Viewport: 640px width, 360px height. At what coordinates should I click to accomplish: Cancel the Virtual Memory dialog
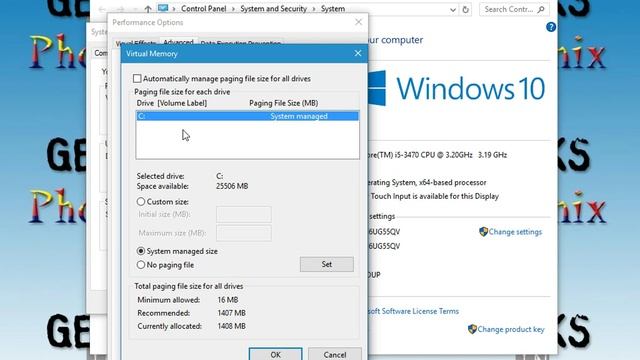point(335,354)
